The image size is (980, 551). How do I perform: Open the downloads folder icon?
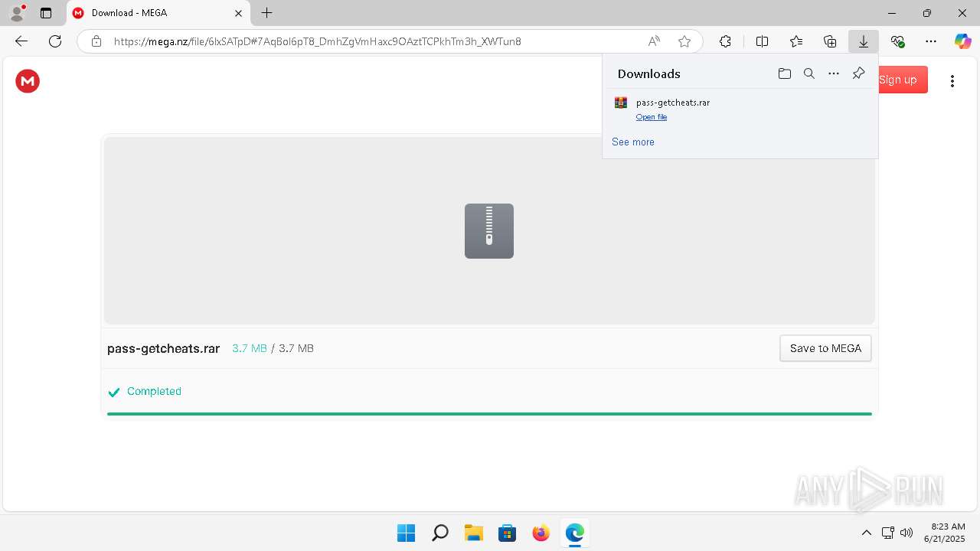click(x=784, y=73)
